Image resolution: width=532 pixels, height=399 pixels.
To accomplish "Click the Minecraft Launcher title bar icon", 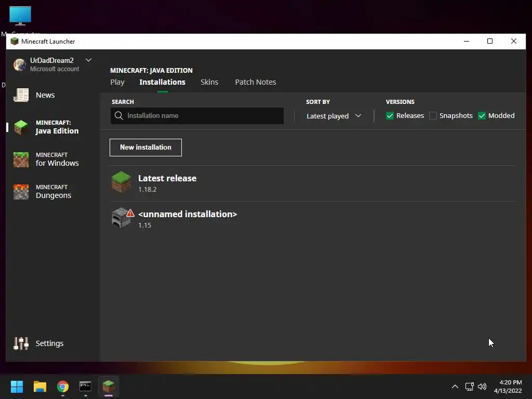I will (x=14, y=42).
